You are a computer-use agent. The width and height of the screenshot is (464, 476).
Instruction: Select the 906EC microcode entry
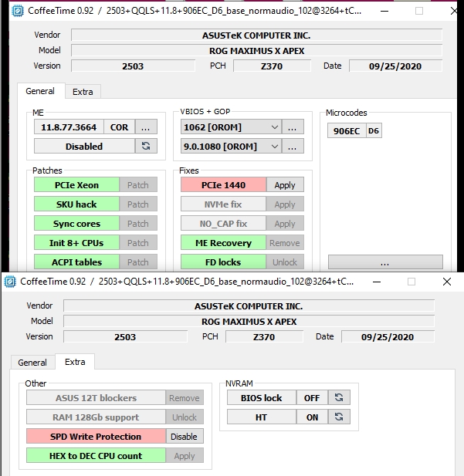(347, 131)
